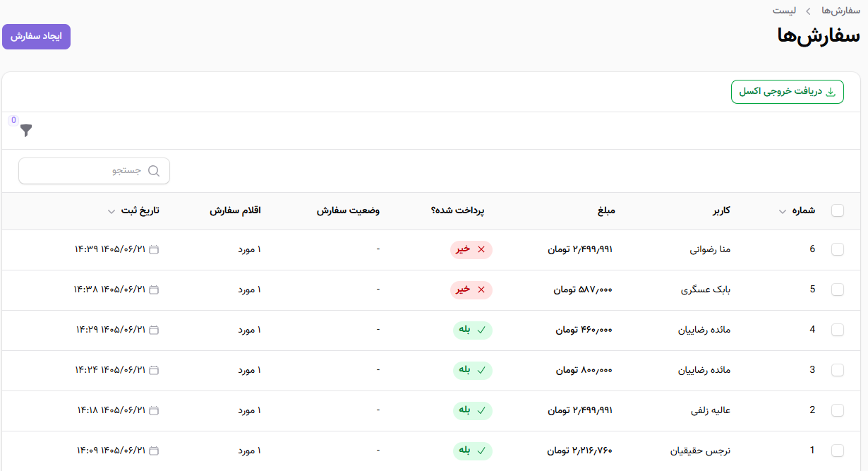
Task: Select checkbox for order number 2
Action: 838,410
